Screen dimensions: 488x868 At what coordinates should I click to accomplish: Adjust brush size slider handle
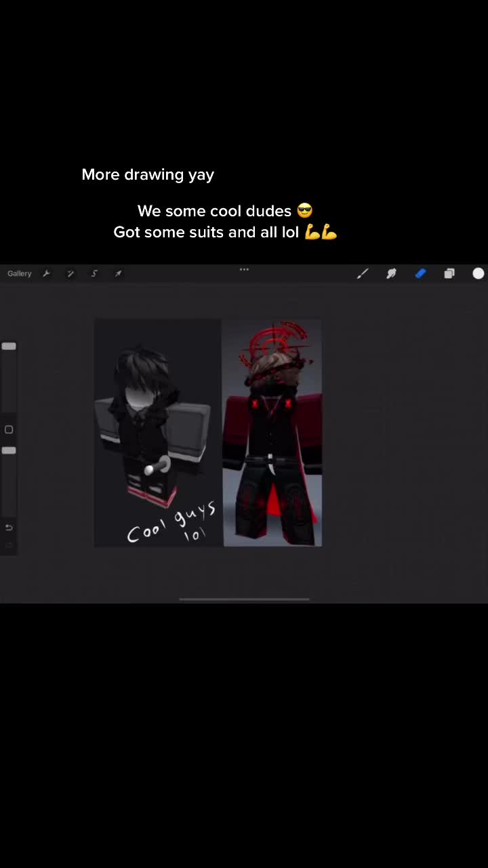9,346
